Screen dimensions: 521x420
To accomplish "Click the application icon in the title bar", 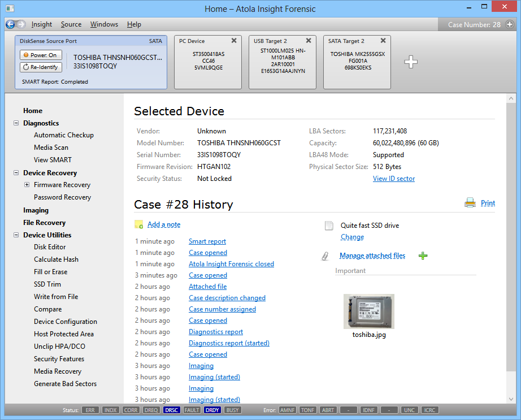I will (x=10, y=8).
